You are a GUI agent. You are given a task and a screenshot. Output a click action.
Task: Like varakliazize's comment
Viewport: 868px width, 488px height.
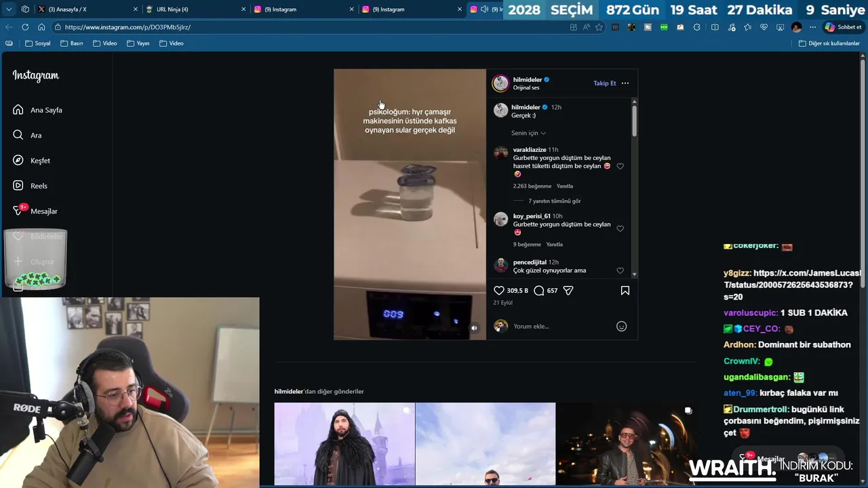click(x=620, y=166)
